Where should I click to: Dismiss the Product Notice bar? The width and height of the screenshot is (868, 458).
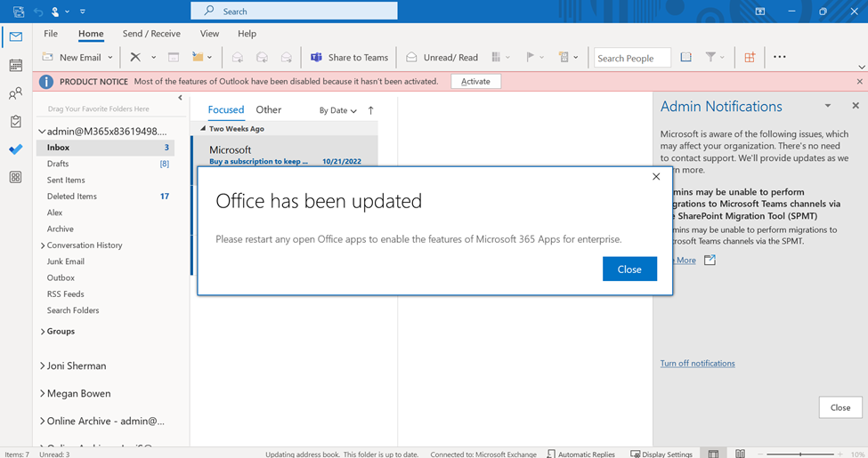pyautogui.click(x=860, y=81)
